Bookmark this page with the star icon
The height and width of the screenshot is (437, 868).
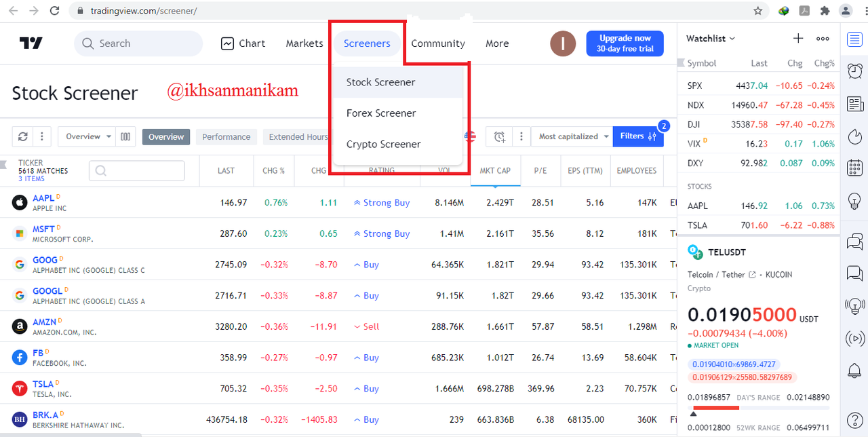click(x=757, y=11)
